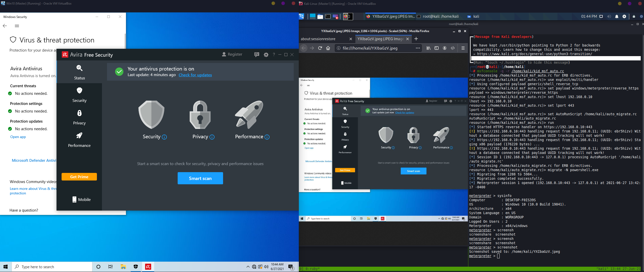Click the large Security shield icon
This screenshot has width=644, height=272.
[x=151, y=115]
